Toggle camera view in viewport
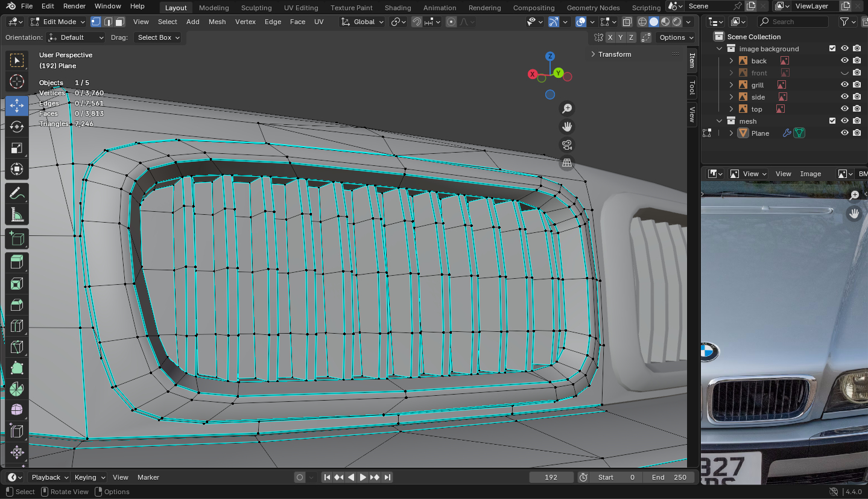 566,145
